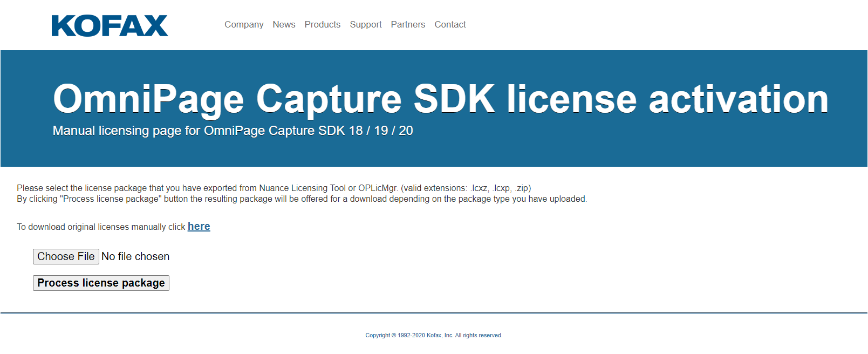Open the Company menu
The image size is (868, 354).
(244, 24)
